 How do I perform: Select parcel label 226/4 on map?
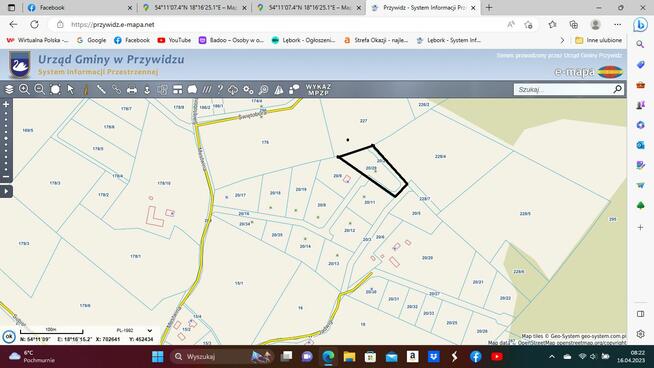tap(440, 156)
